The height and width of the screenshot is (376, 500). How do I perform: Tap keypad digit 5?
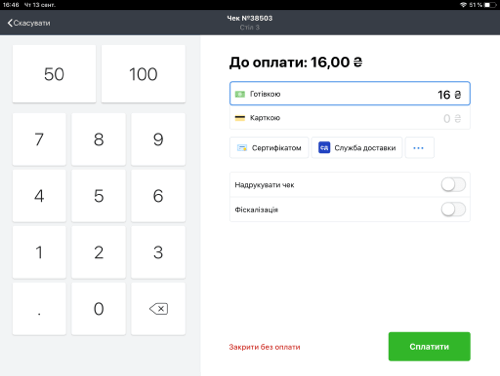99,196
